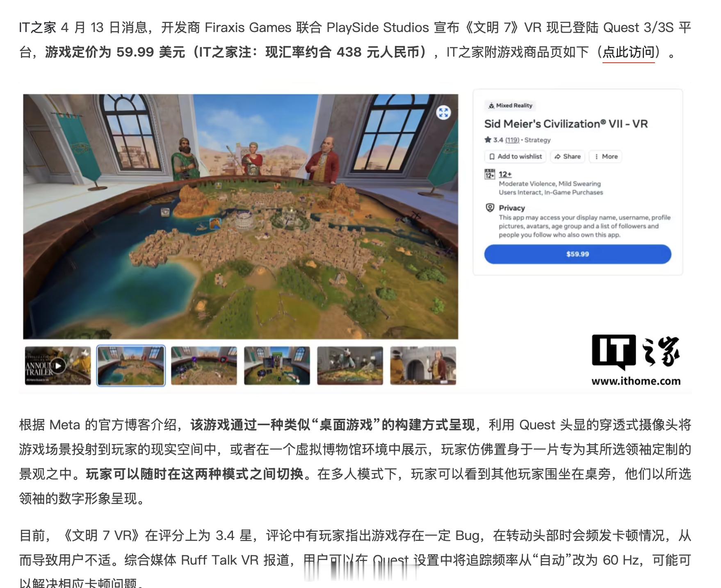The image size is (721, 588).
Task: Select the sixth gallery thumbnail
Action: (423, 365)
